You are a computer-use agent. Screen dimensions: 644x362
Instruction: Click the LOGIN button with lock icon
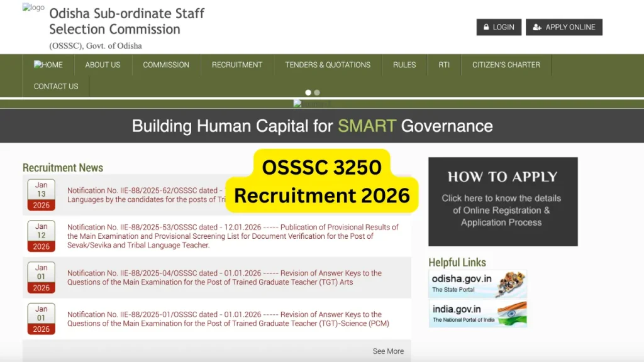click(x=498, y=27)
